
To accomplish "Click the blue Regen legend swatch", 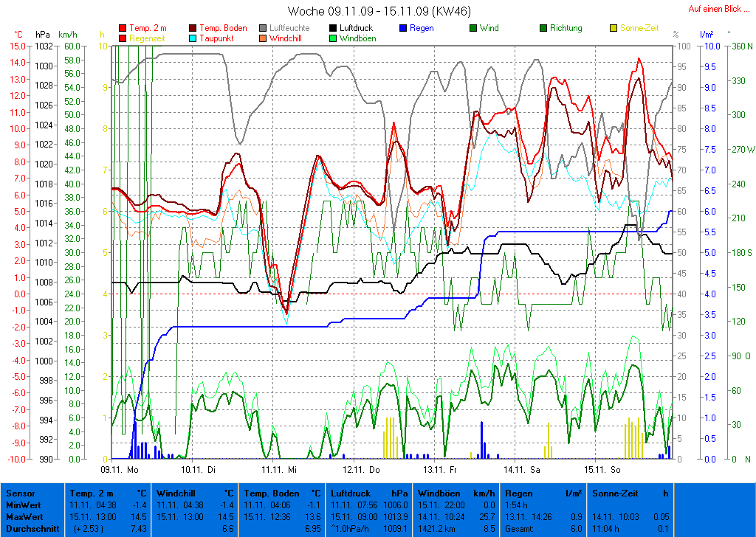I will coord(403,29).
